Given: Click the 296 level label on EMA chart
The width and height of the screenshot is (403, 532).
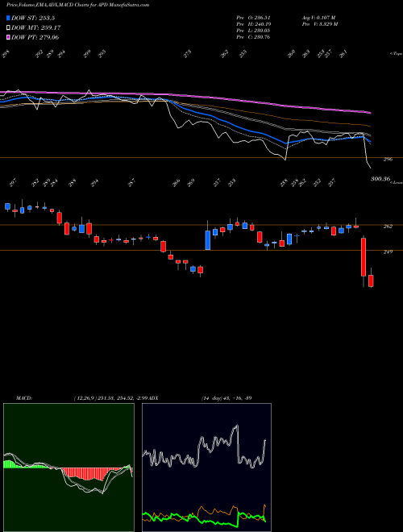Looking at the screenshot, I should click(388, 159).
